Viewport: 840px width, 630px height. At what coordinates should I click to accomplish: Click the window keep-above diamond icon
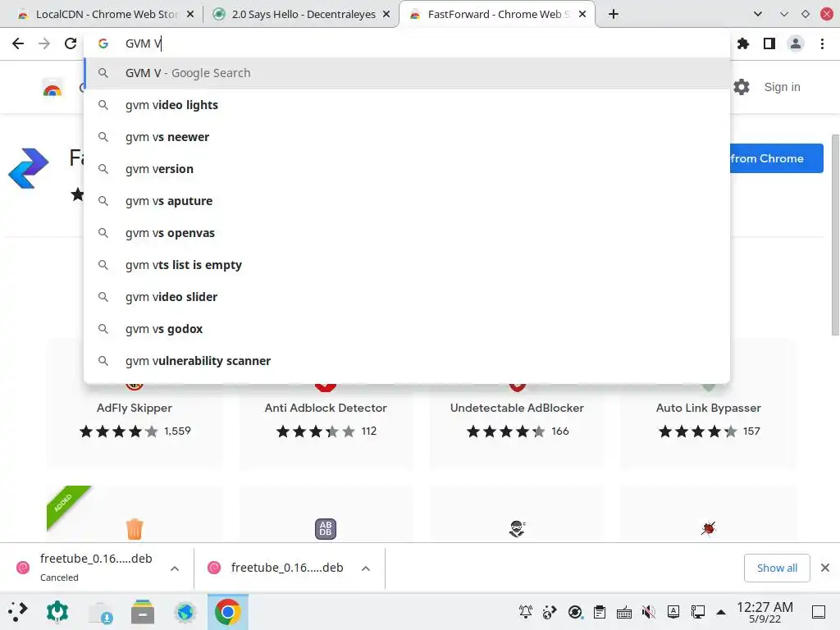click(x=806, y=15)
